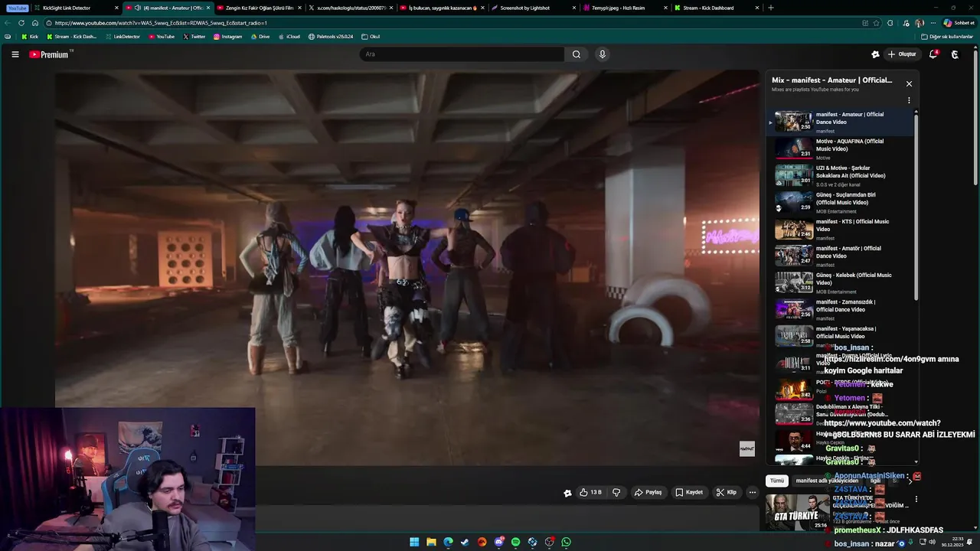This screenshot has height=551, width=980.
Task: Share video using Paylaş button
Action: [648, 492]
